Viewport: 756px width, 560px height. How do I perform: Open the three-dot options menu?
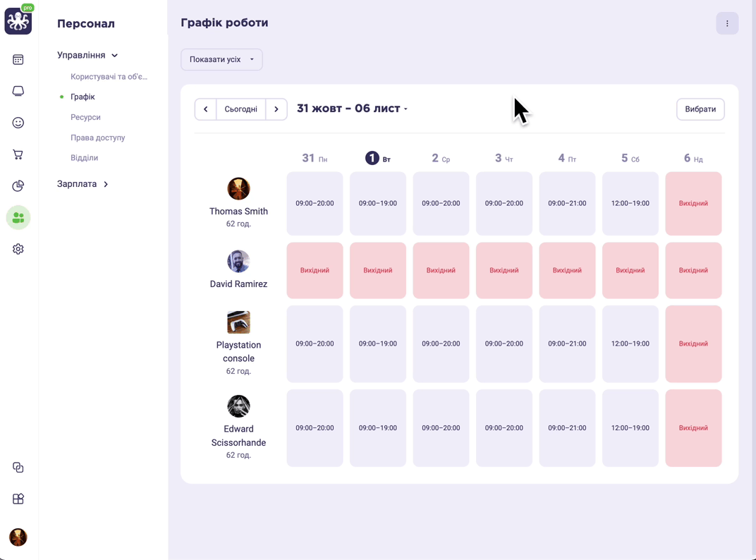click(x=727, y=23)
